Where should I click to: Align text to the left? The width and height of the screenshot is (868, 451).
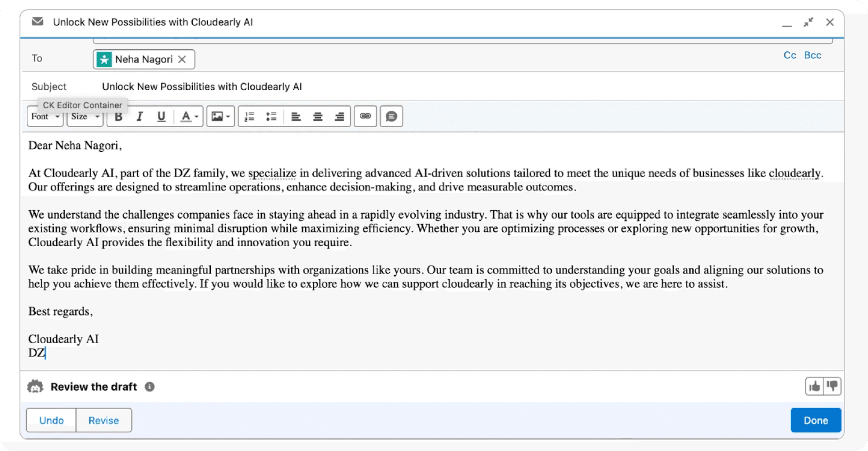click(296, 117)
